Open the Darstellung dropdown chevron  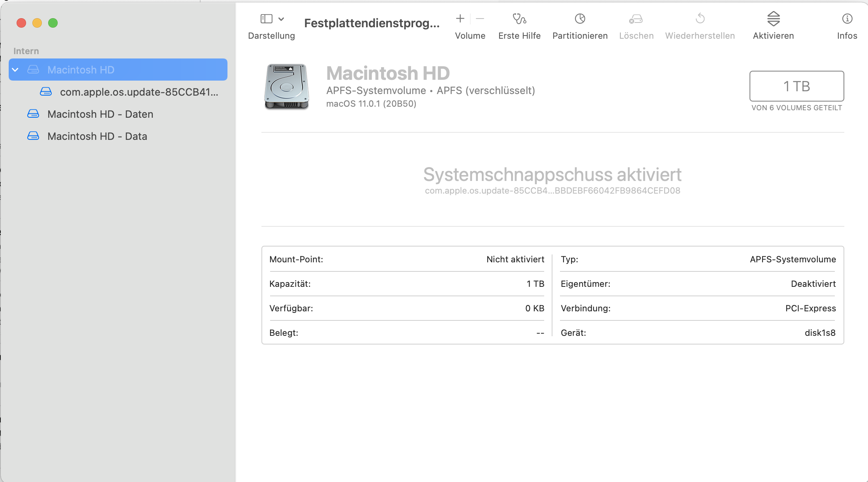coord(281,19)
